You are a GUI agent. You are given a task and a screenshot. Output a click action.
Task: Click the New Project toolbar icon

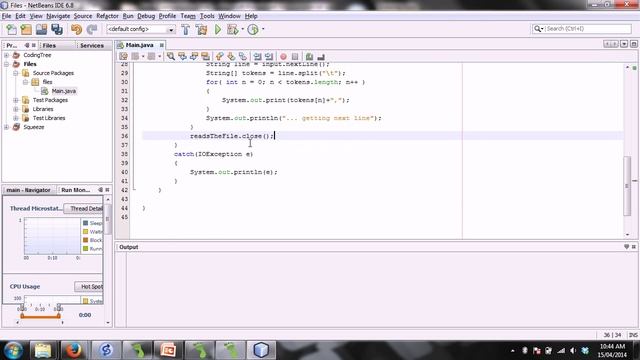click(x=26, y=29)
